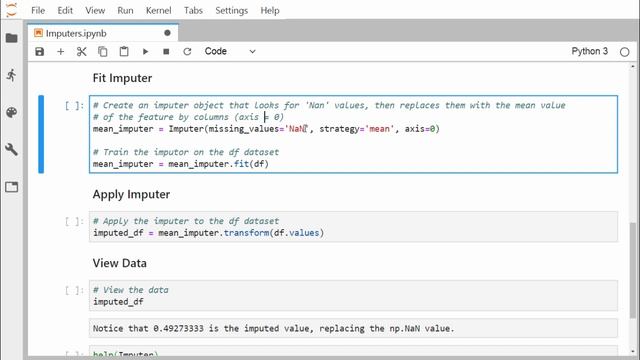Click the View Data cell execution prompt

coord(74,291)
